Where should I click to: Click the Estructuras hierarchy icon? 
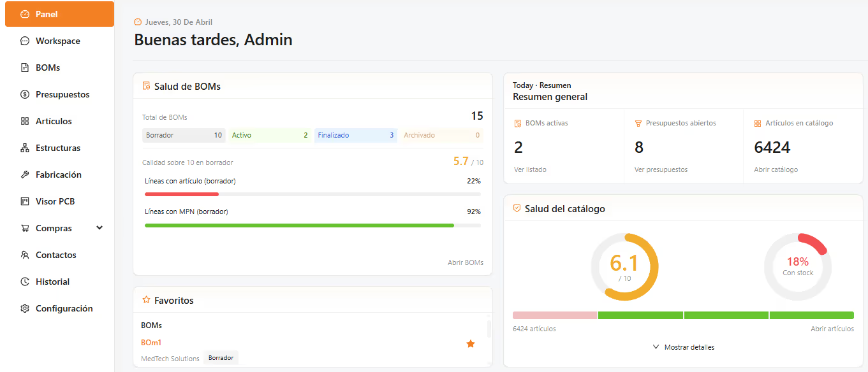(x=25, y=148)
